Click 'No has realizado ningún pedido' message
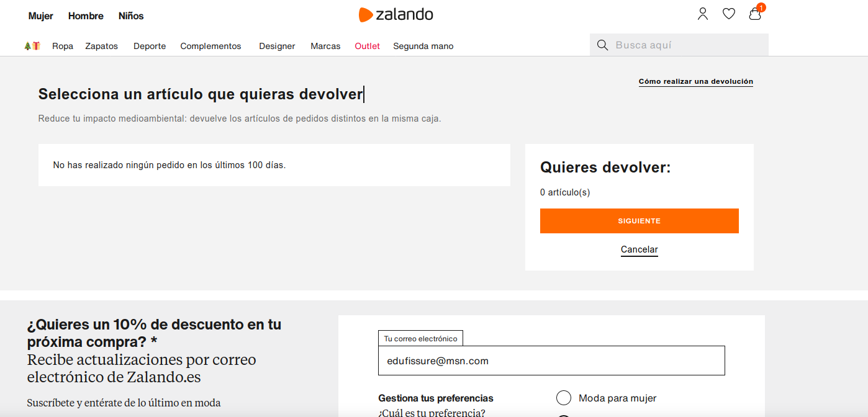The image size is (868, 417). (169, 165)
